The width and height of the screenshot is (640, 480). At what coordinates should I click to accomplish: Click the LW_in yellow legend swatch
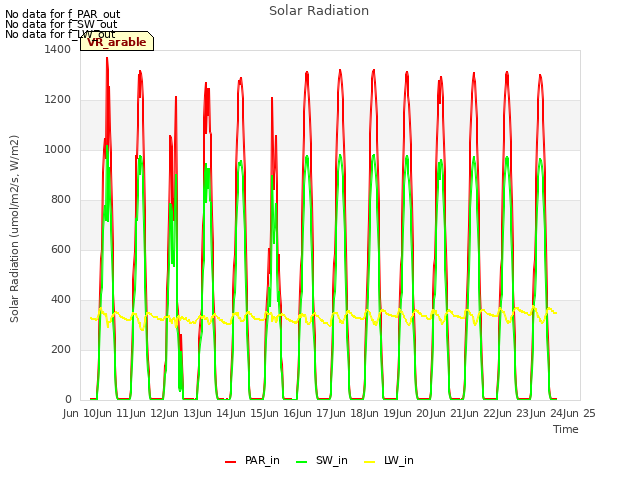(369, 462)
